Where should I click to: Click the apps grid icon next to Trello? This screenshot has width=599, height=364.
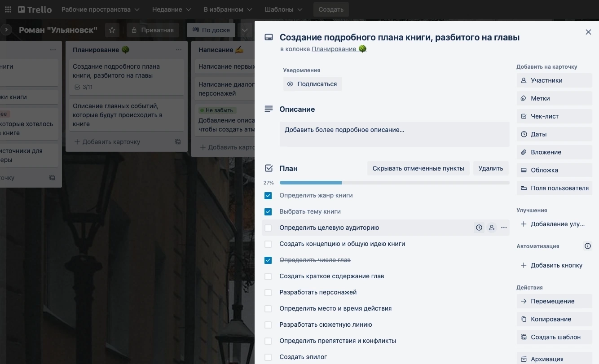click(8, 9)
